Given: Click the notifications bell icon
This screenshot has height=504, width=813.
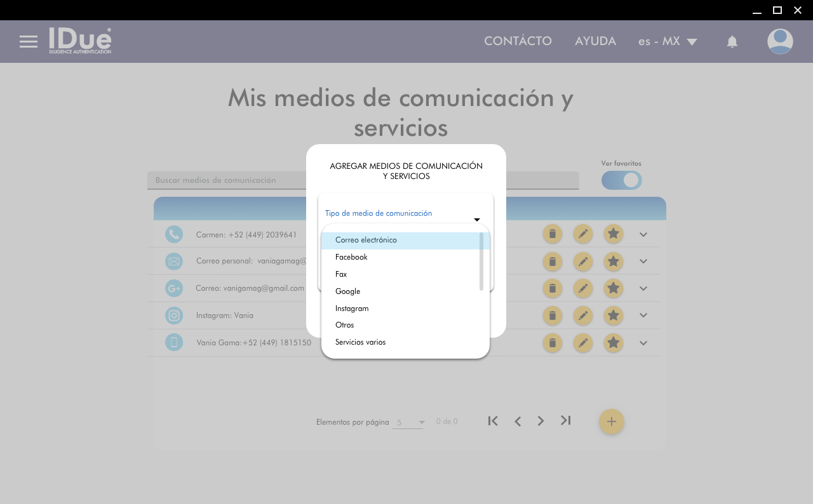Looking at the screenshot, I should pos(732,42).
